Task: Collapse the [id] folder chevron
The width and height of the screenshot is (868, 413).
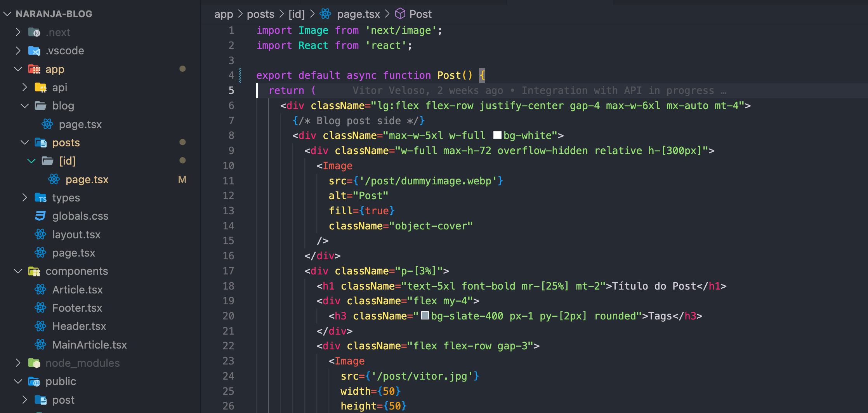Action: [31, 161]
